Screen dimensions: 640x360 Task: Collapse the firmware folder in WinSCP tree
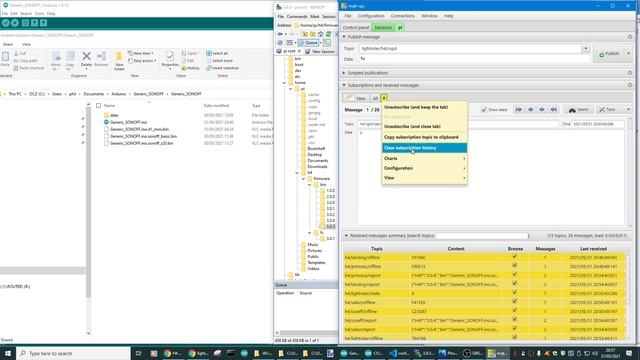click(x=303, y=179)
